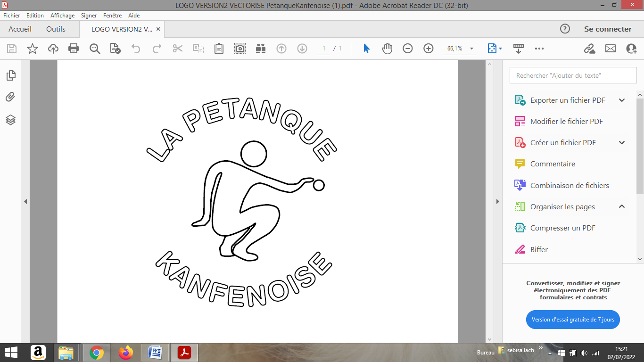Viewport: 644px width, 362px height.
Task: Open the scrolling mode download icon
Action: coord(519,49)
